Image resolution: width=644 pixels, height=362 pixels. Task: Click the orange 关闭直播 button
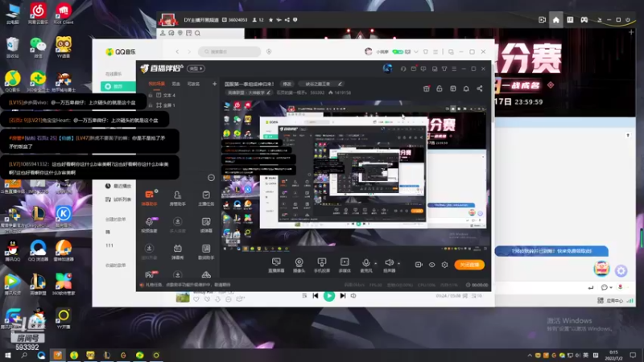[469, 265]
